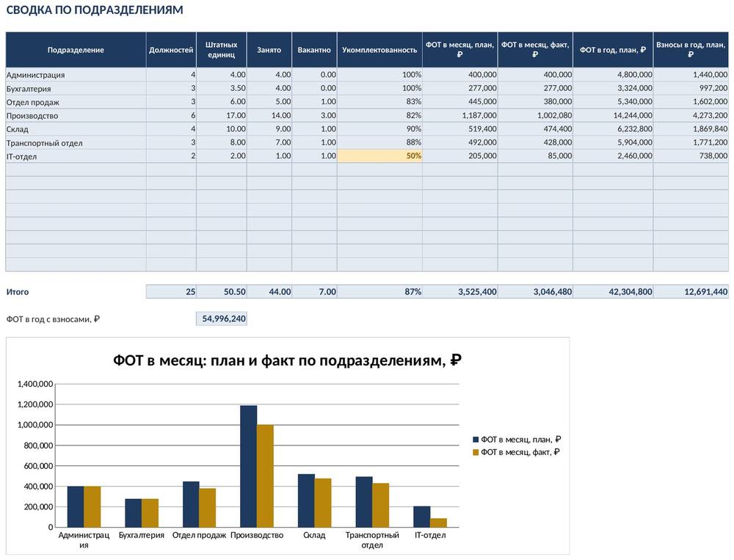Select 'ФОТ в месяц, факт, ₽' table header
Viewport: 734px width, 560px height.
(535, 50)
